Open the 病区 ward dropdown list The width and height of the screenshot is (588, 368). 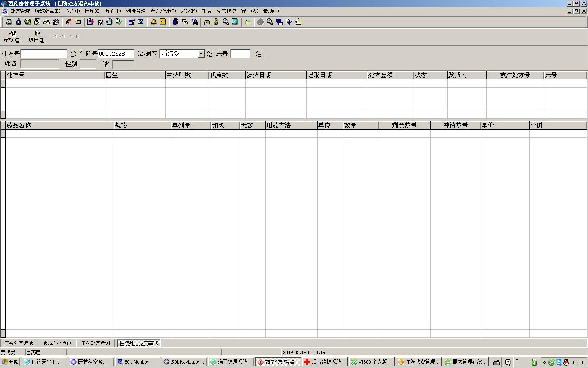201,54
